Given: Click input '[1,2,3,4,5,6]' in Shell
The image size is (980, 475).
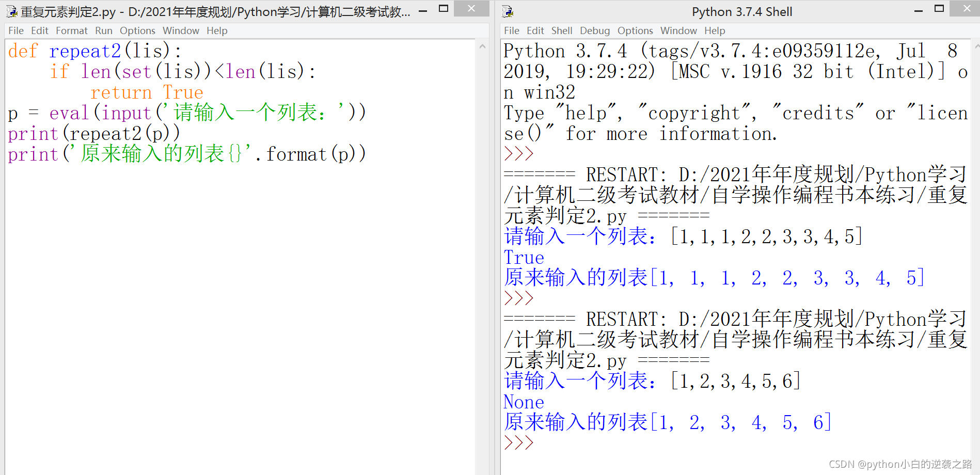Looking at the screenshot, I should 736,381.
